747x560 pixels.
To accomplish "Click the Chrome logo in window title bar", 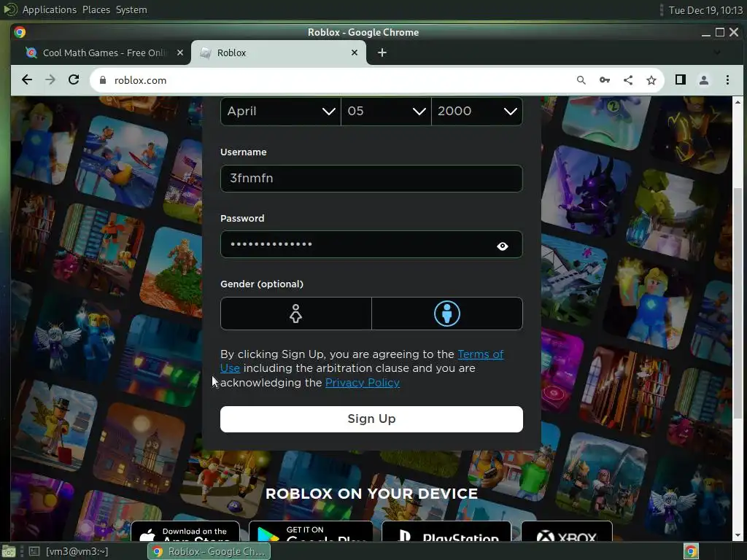I will coord(20,32).
